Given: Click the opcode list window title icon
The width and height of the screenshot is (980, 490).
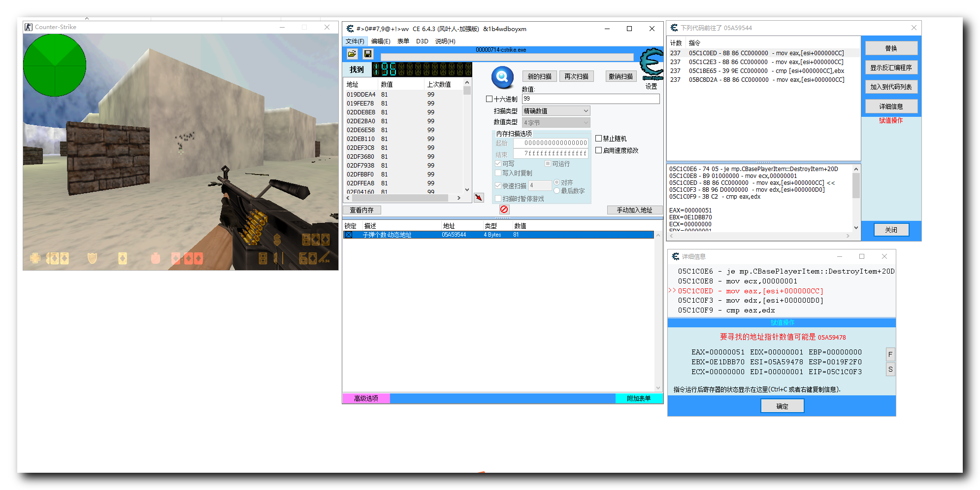Looking at the screenshot, I should pyautogui.click(x=674, y=28).
